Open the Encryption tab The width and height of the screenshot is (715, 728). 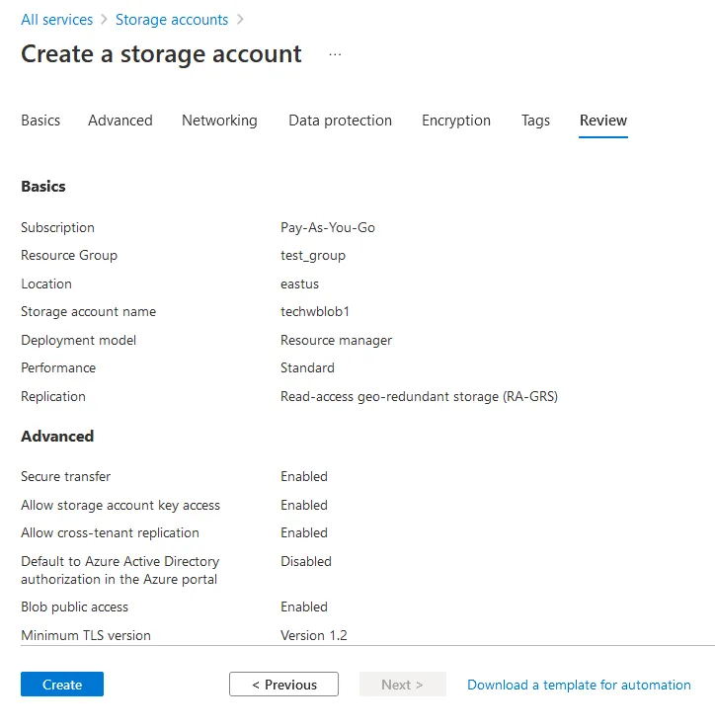click(456, 121)
